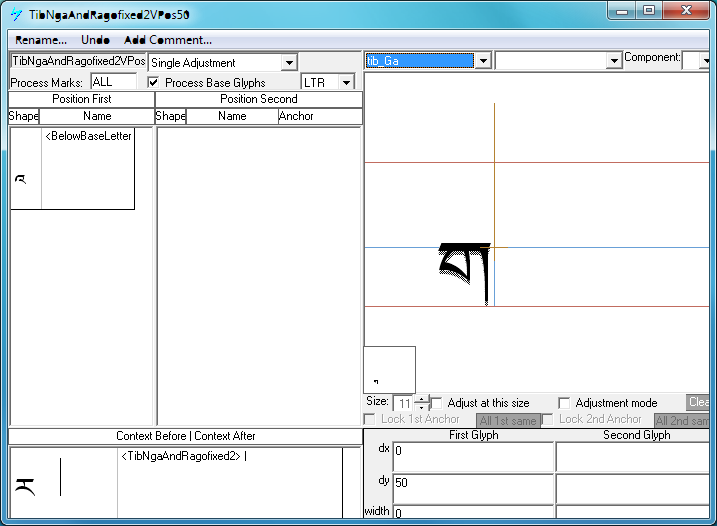Open the Rename... menu item

coord(41,40)
